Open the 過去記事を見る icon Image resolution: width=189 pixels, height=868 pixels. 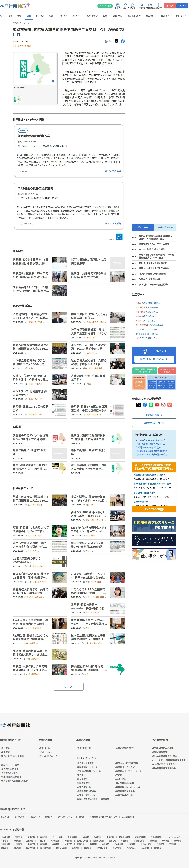pos(150,6)
